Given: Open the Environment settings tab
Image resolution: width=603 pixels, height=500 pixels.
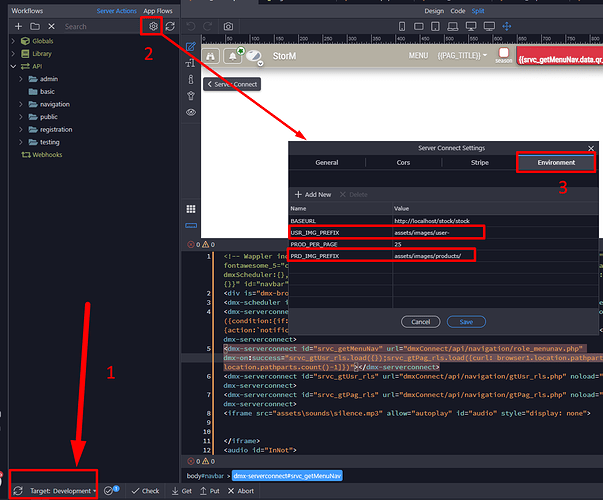Looking at the screenshot, I should (x=556, y=162).
